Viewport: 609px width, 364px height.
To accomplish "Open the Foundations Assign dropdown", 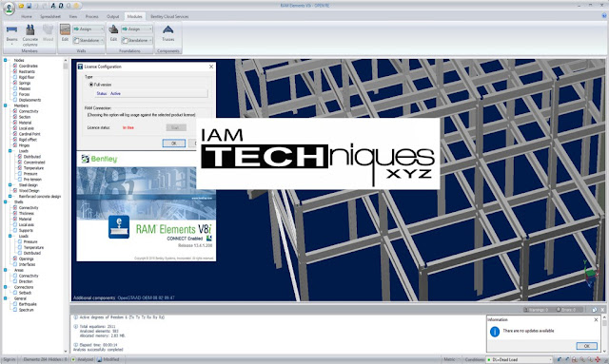I will pos(137,29).
